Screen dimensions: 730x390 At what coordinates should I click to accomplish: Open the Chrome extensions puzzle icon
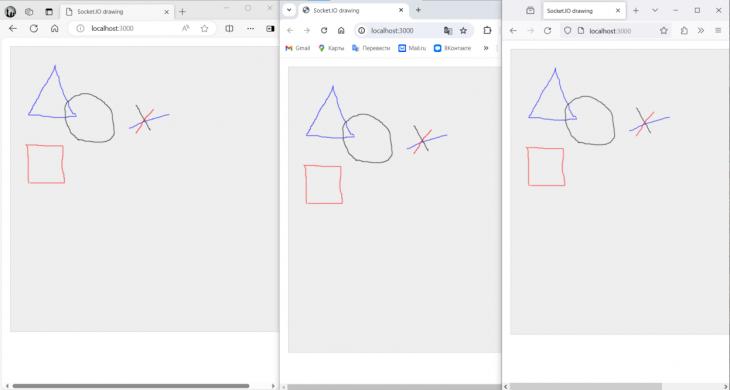click(487, 31)
